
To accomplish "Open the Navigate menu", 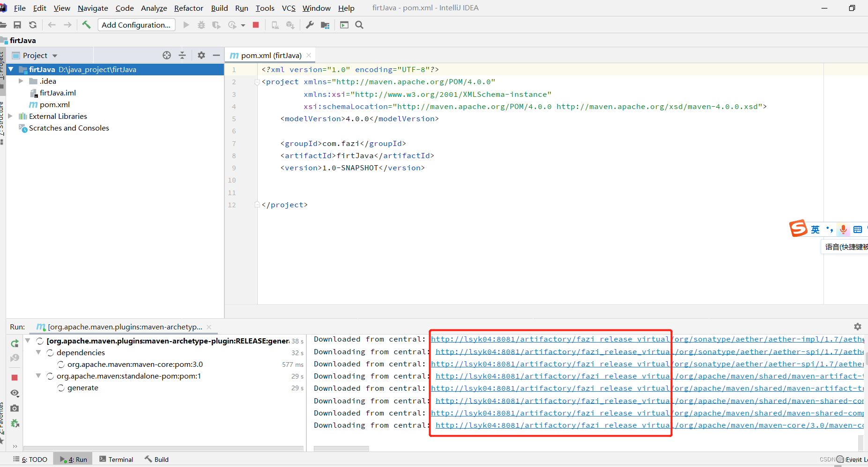I will 93,8.
